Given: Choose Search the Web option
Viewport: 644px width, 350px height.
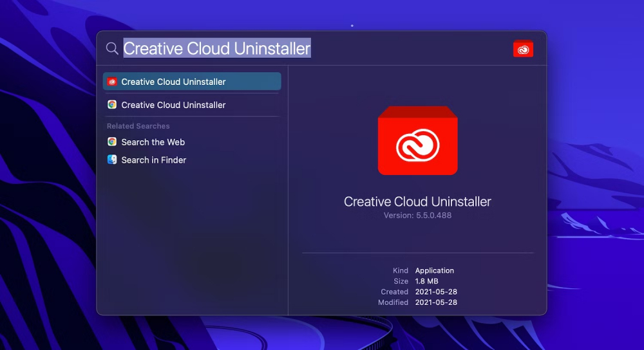Looking at the screenshot, I should [x=153, y=142].
